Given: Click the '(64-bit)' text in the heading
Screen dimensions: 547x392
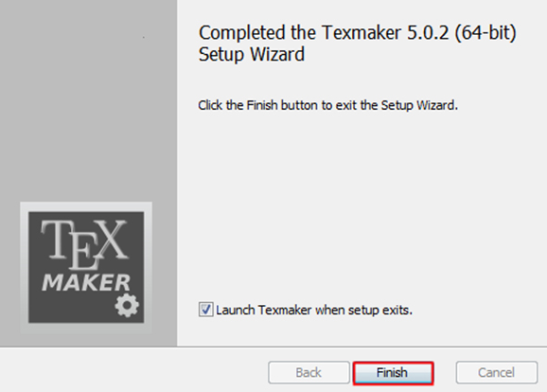Looking at the screenshot, I should [485, 33].
